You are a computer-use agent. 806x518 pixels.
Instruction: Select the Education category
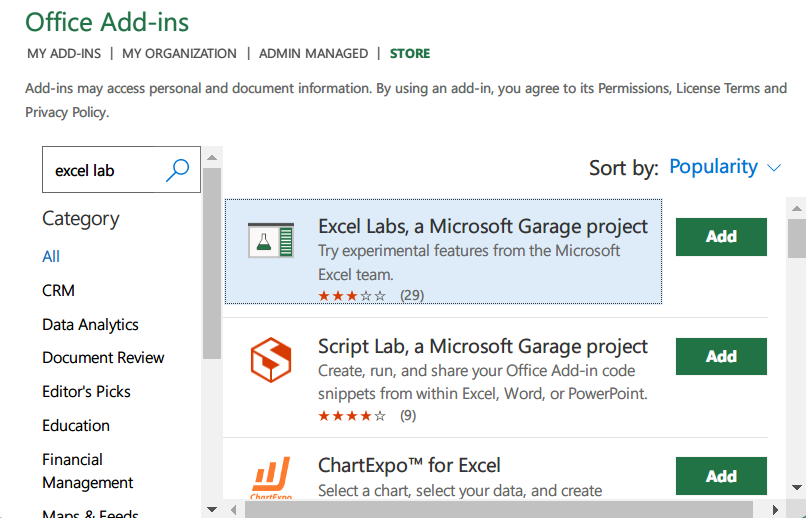pyautogui.click(x=76, y=426)
